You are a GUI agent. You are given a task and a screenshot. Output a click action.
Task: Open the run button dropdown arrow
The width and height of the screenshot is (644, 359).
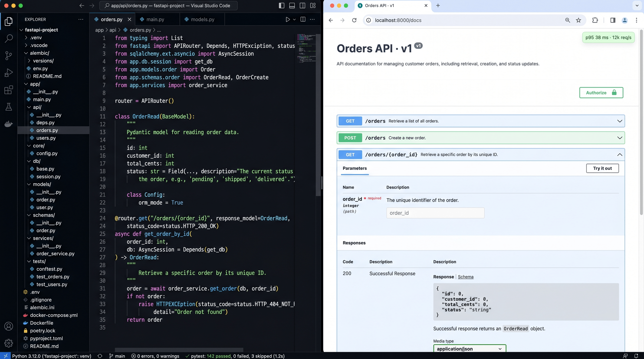coord(294,19)
